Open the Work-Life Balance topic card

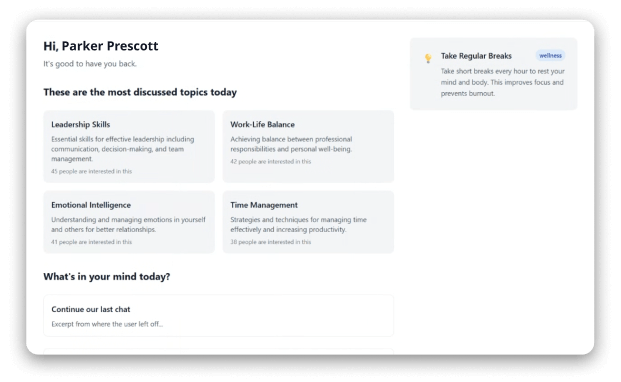click(308, 146)
